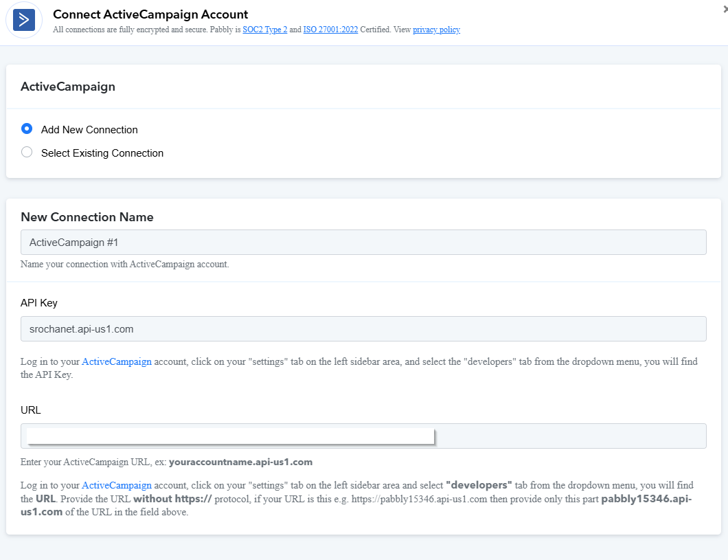Click the 'Connect ActiveCampaign Account' heading text
Image resolution: width=728 pixels, height=560 pixels.
(x=150, y=14)
